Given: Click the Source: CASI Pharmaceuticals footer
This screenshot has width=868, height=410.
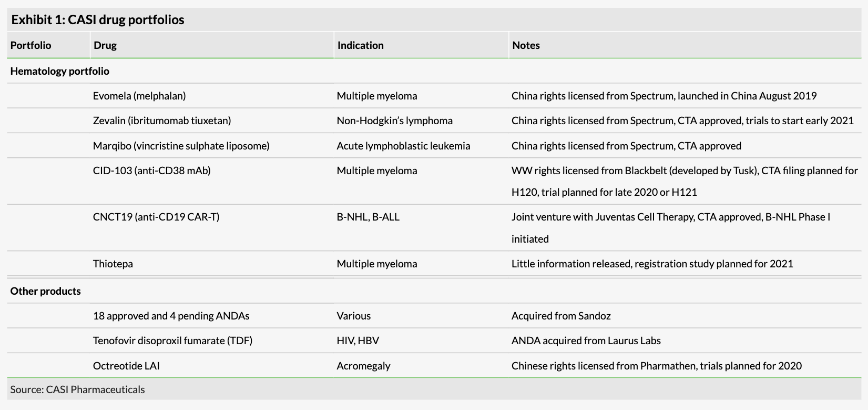Looking at the screenshot, I should pyautogui.click(x=77, y=389).
